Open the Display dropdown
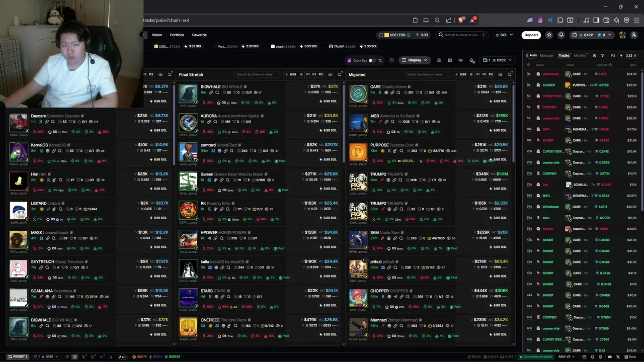Screen dimensions: 644x362 coord(415,60)
